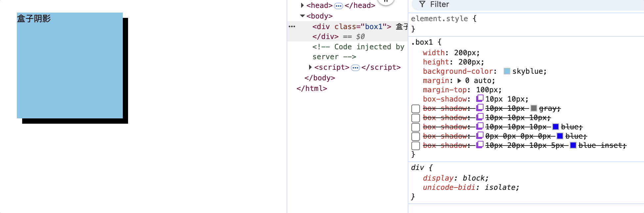The height and width of the screenshot is (213, 644).
Task: Select the closing </div> == $0 line
Action: 339,36
